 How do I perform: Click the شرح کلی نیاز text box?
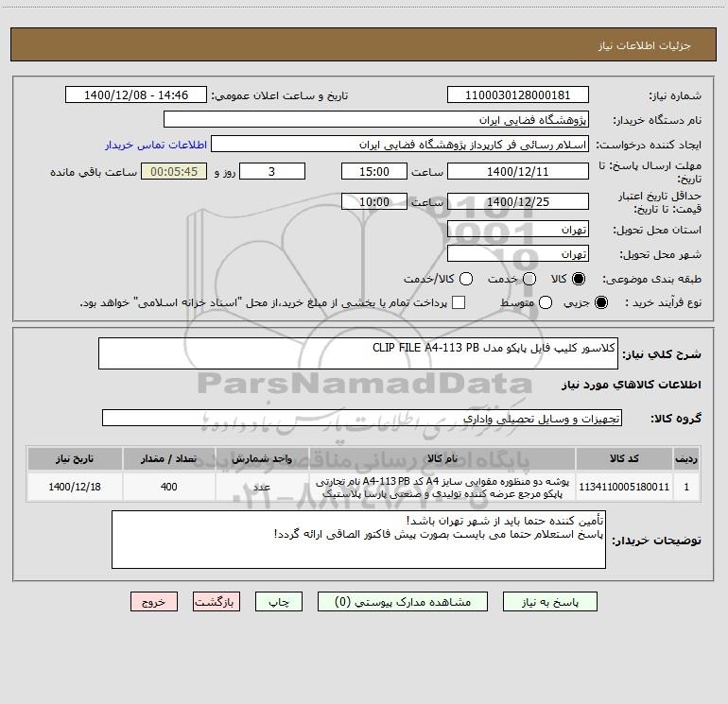358,353
